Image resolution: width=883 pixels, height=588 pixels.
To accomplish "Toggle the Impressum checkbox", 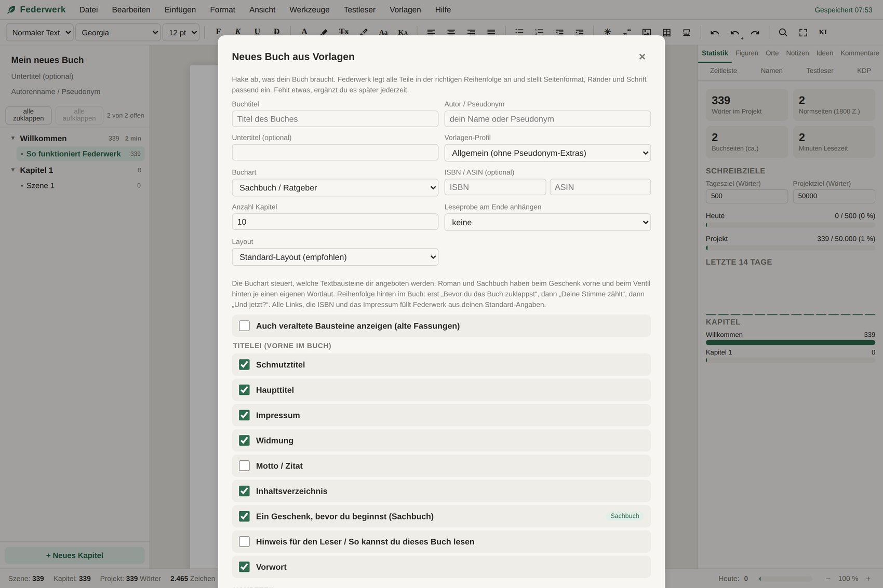I will (x=244, y=415).
